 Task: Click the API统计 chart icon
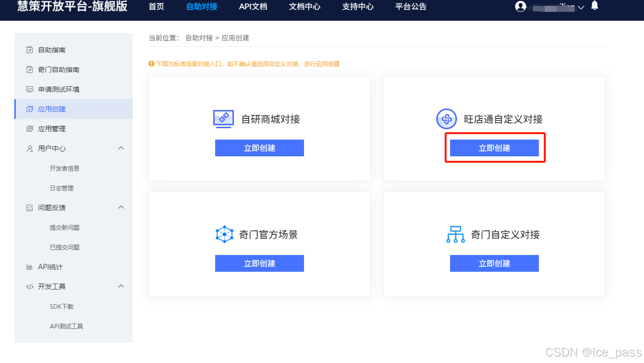click(29, 267)
